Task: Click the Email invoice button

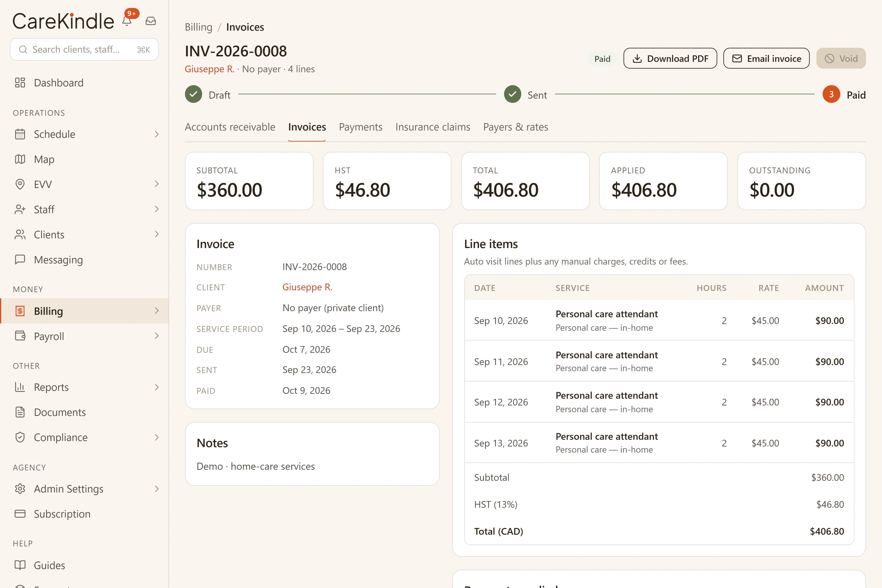Action: (x=766, y=58)
